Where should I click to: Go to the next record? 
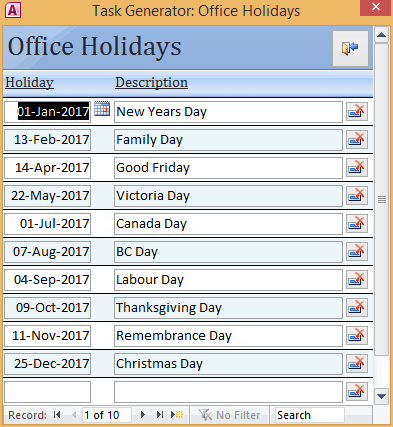143,415
